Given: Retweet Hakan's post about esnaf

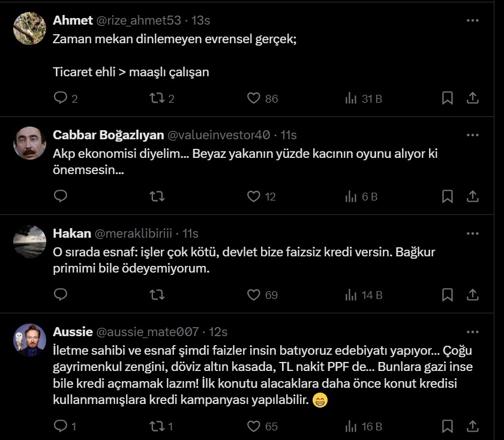Looking at the screenshot, I should [157, 295].
